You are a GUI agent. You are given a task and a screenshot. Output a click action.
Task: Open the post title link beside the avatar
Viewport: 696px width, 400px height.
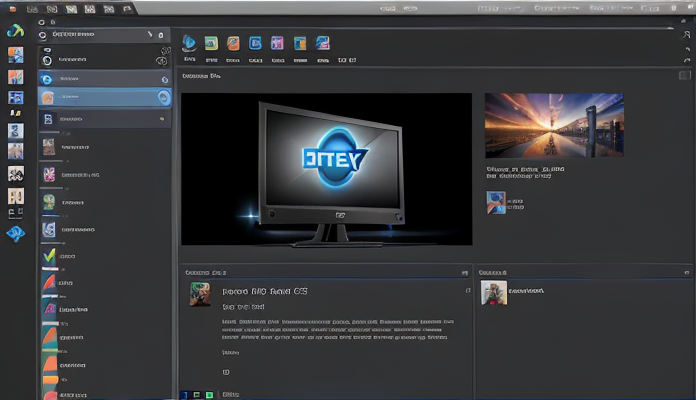(265, 291)
